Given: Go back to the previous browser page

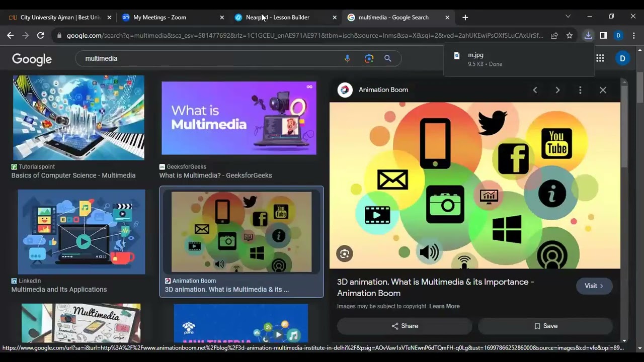Looking at the screenshot, I should coord(10,35).
